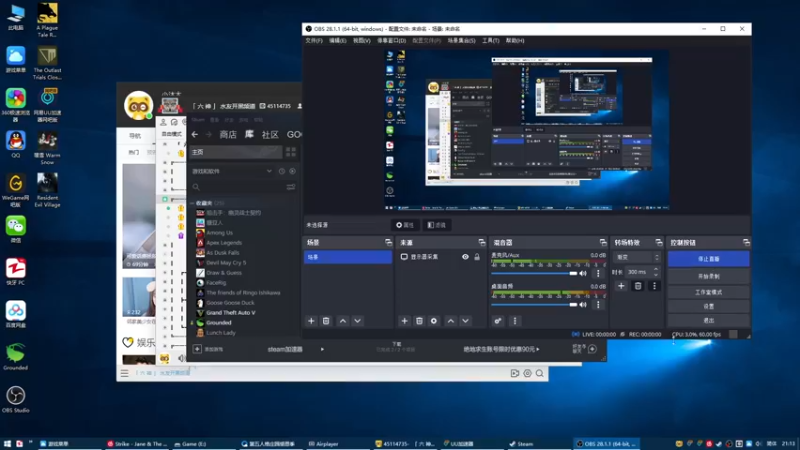Open source properties gear in Sources panel
Image resolution: width=800 pixels, height=450 pixels.
point(434,321)
